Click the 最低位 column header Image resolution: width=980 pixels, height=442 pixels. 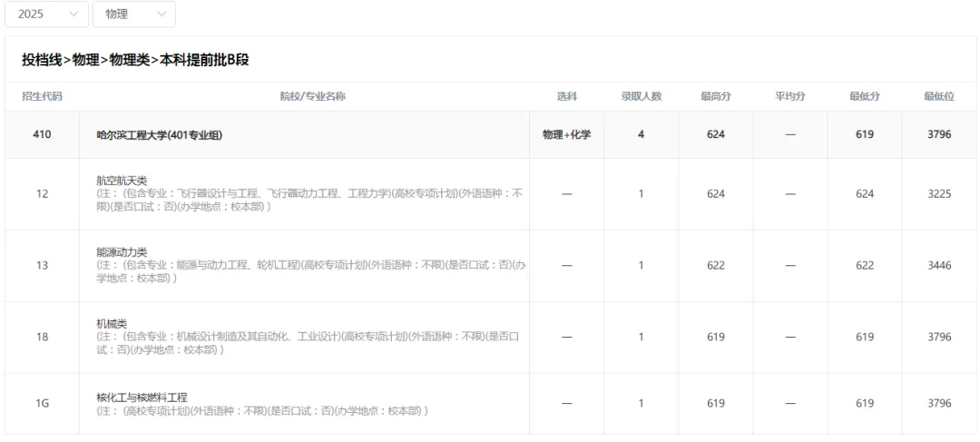[x=939, y=96]
